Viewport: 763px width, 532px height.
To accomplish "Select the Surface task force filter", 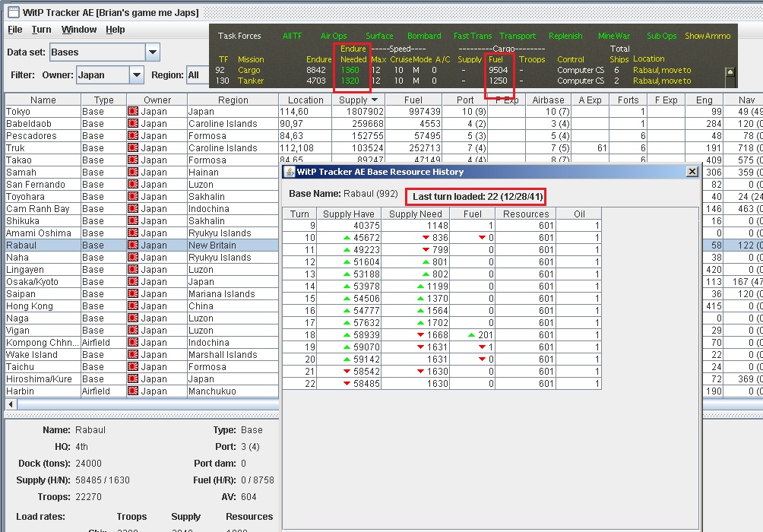I will tap(379, 36).
